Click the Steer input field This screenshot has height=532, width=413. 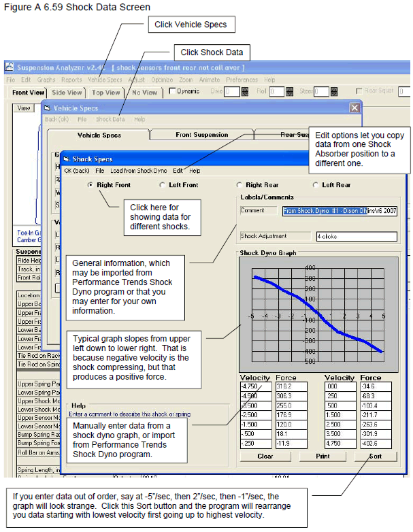point(321,92)
